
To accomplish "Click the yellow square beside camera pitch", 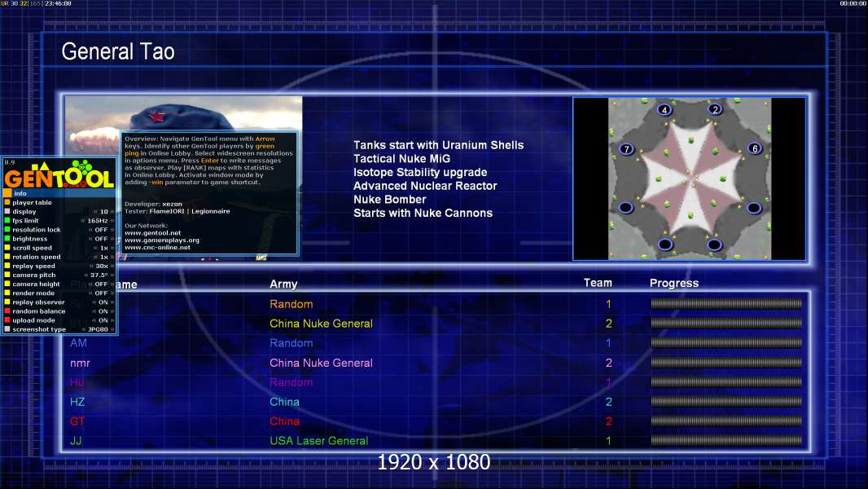I will tap(7, 275).
